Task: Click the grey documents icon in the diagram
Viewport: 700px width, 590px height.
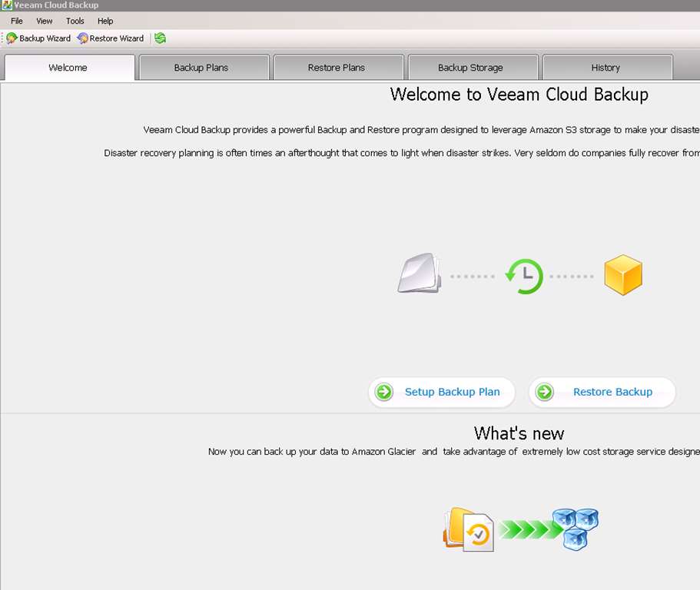Action: tap(419, 274)
